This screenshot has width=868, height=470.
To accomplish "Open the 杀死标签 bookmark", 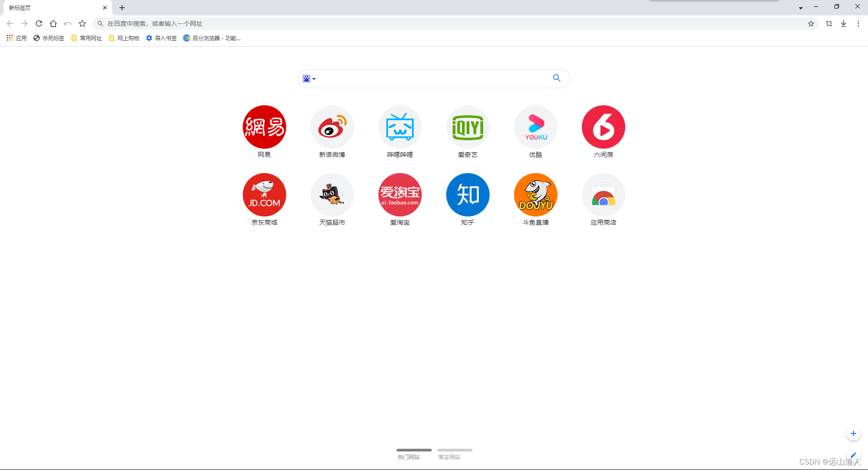I will click(x=49, y=38).
